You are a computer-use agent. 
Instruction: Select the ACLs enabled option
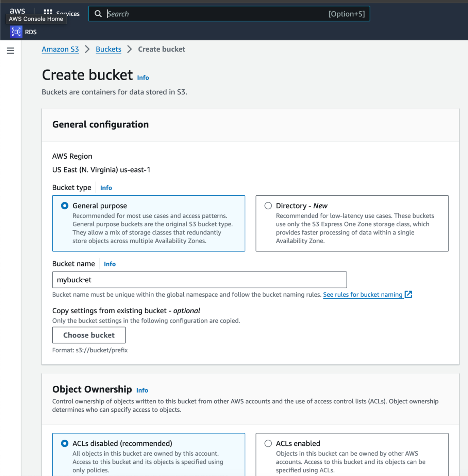[x=268, y=443]
